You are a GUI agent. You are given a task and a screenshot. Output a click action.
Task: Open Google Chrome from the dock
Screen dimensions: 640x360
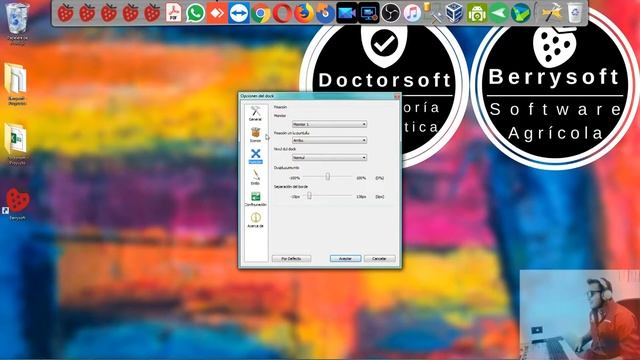pos(260,13)
